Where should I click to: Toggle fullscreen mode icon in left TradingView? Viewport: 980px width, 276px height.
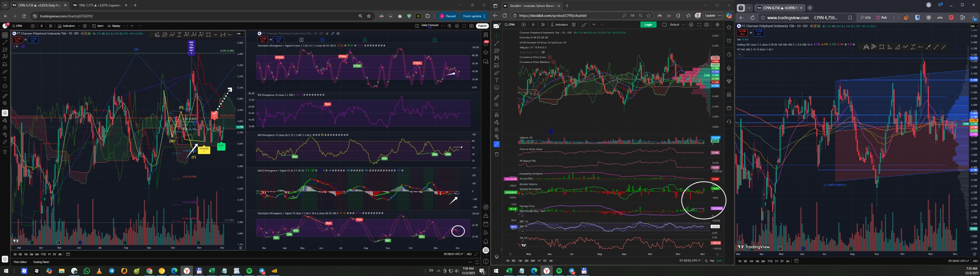tap(464, 26)
